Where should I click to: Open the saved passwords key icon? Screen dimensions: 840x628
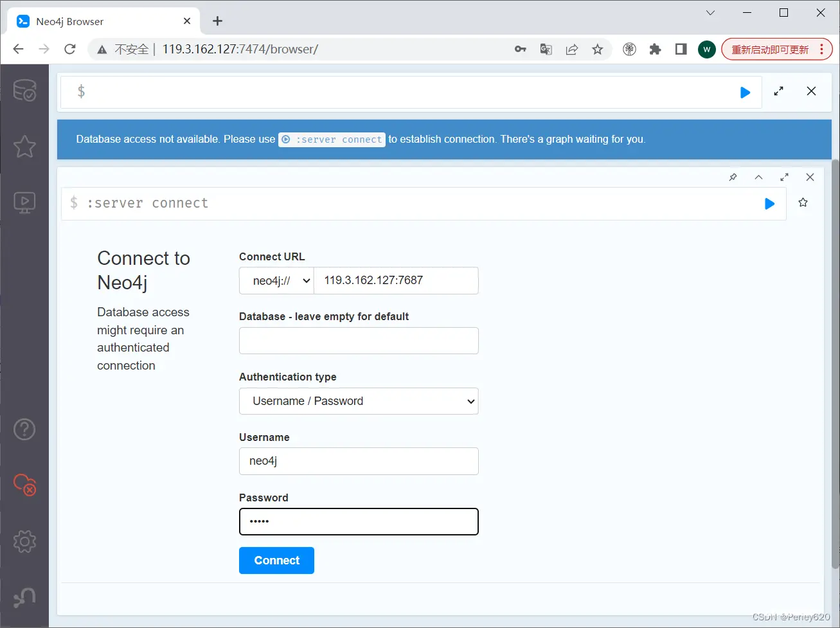[521, 49]
